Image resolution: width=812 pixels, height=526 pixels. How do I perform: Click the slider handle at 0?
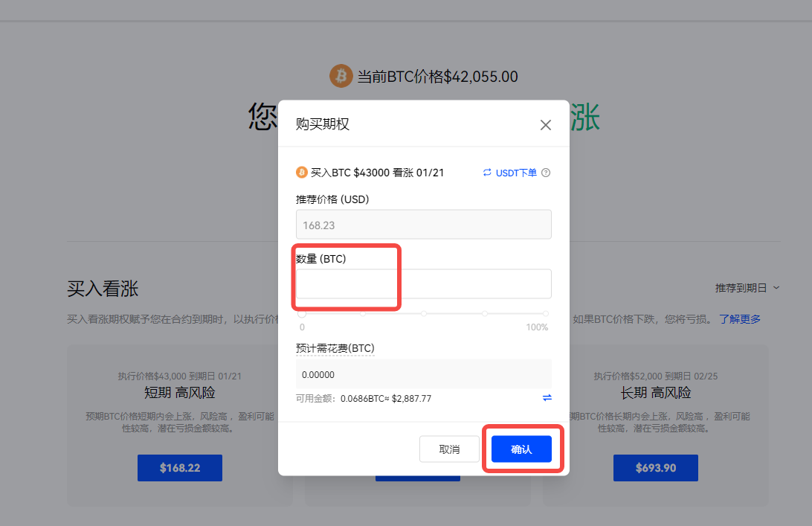click(x=302, y=313)
